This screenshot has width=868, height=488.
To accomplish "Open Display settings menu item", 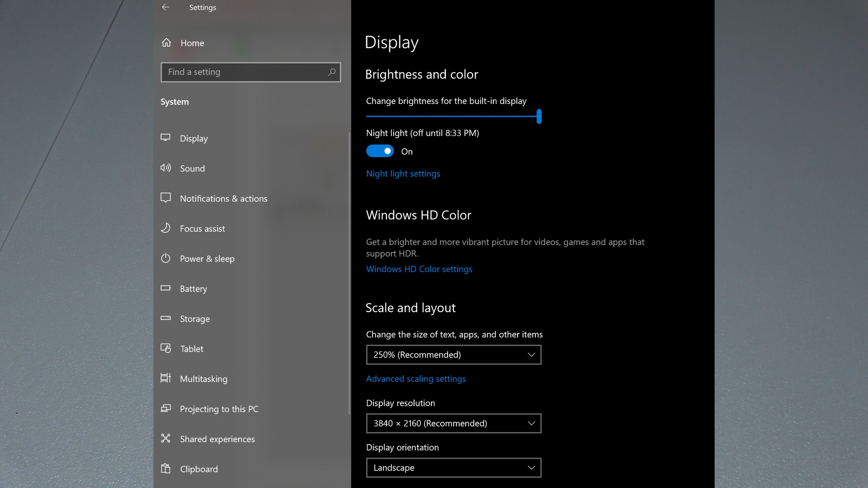I will click(x=194, y=138).
